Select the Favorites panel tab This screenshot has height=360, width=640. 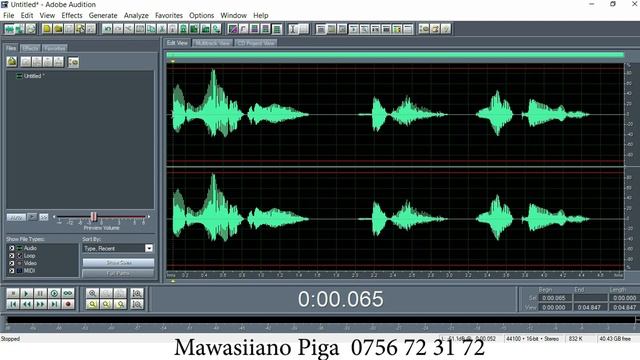coord(55,48)
